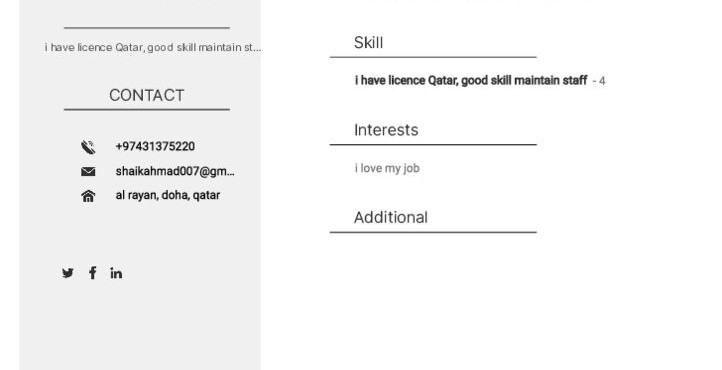Click the home address icon
Image resolution: width=722 pixels, height=370 pixels.
[x=88, y=196]
